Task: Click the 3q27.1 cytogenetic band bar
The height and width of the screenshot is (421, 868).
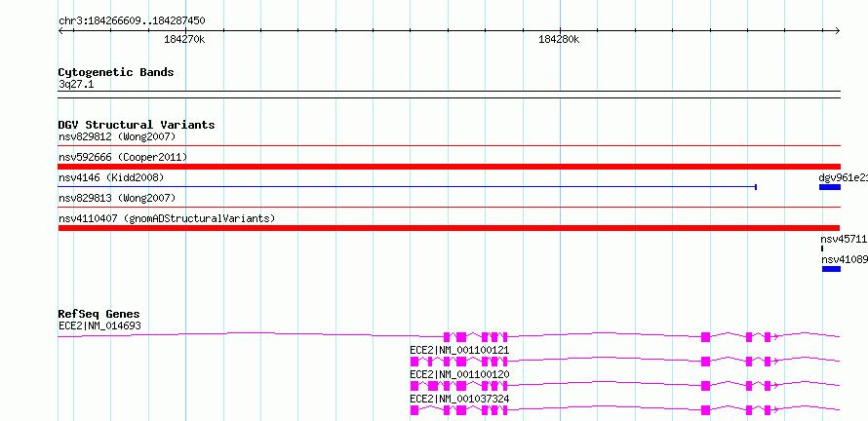Action: 449,95
